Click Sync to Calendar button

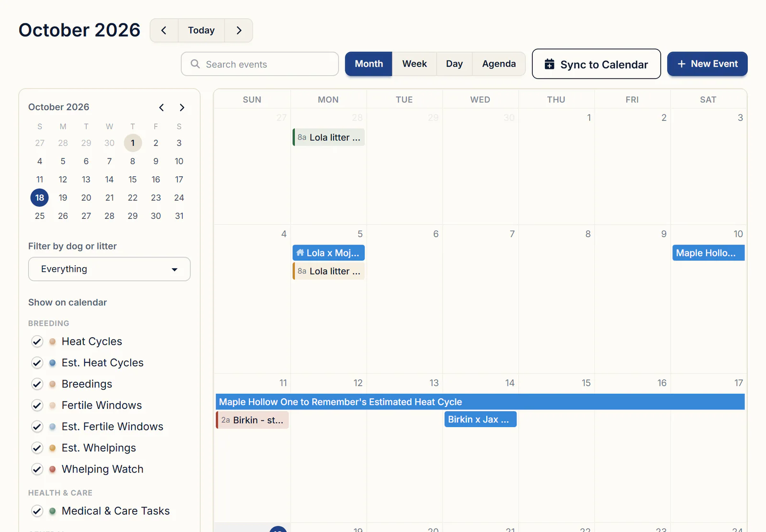597,64
